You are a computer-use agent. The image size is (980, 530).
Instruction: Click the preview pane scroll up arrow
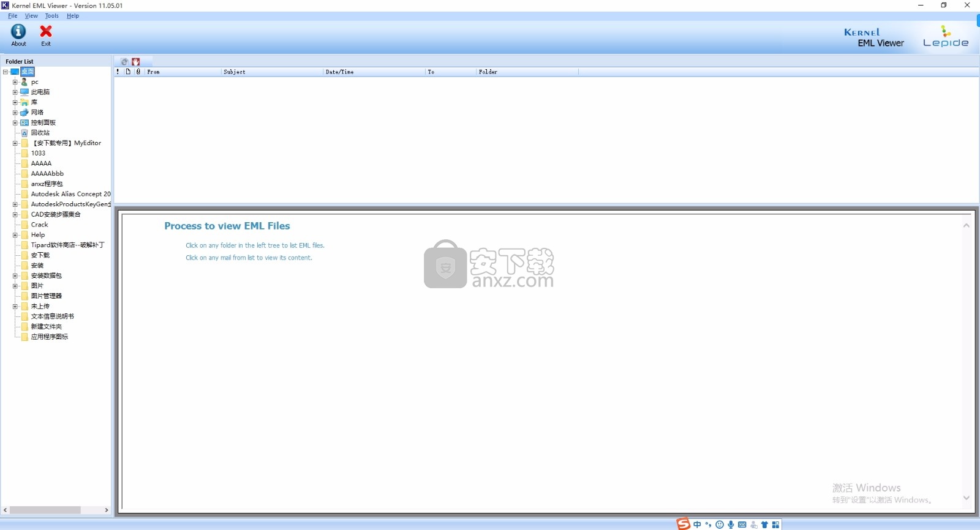coord(967,226)
